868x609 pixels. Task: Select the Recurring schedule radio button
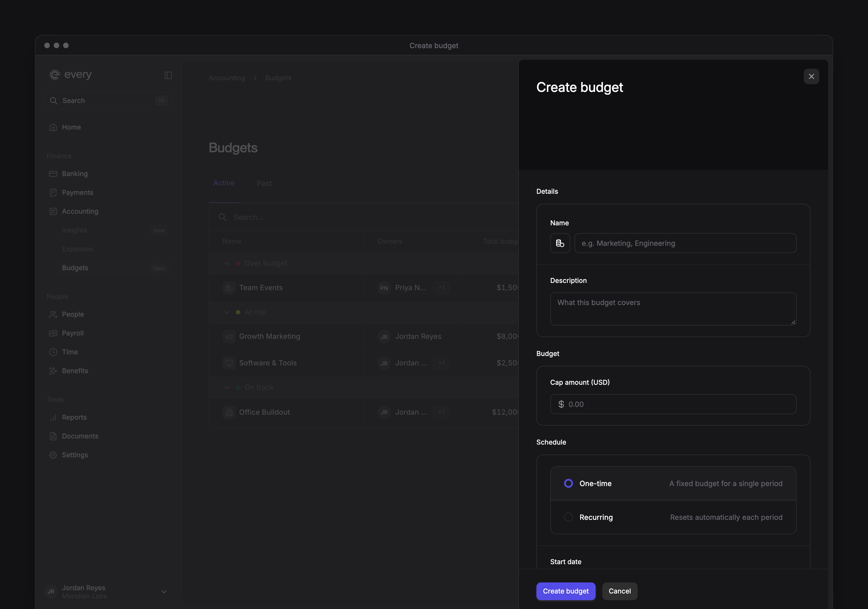tap(568, 517)
